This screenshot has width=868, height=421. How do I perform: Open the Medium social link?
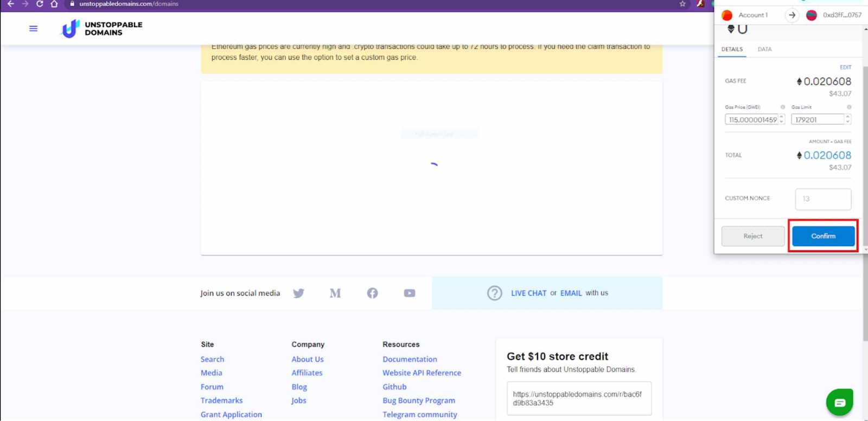[335, 293]
